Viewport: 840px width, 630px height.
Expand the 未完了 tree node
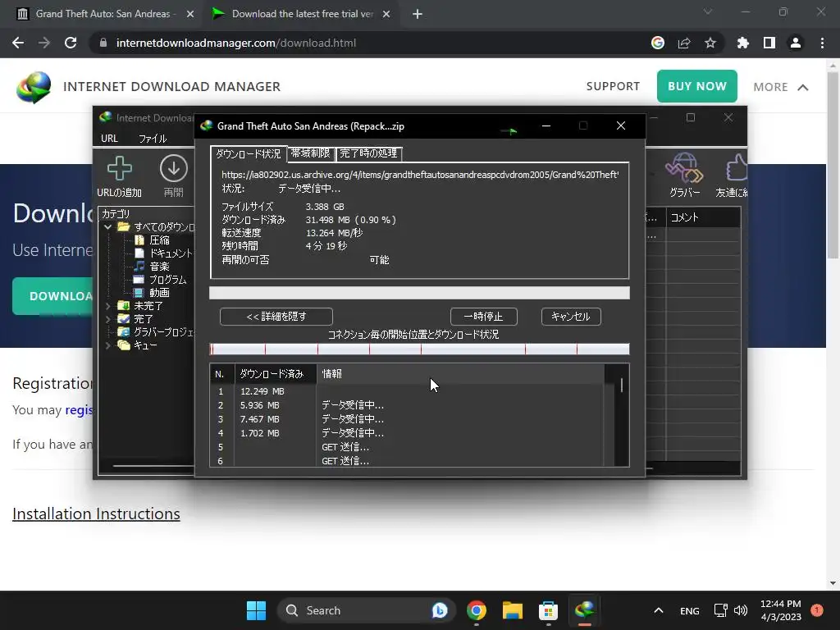pyautogui.click(x=107, y=306)
